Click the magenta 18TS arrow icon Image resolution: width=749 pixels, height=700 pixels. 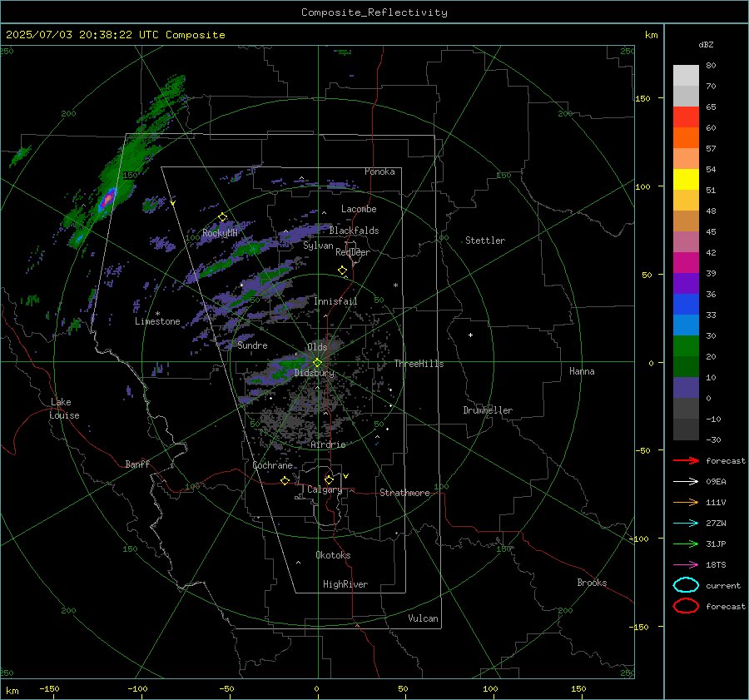tap(686, 565)
